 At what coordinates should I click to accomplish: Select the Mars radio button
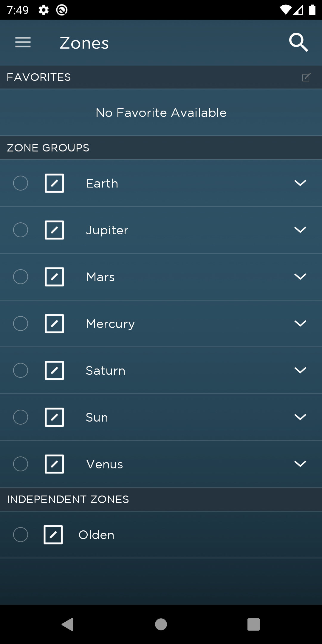pyautogui.click(x=21, y=277)
